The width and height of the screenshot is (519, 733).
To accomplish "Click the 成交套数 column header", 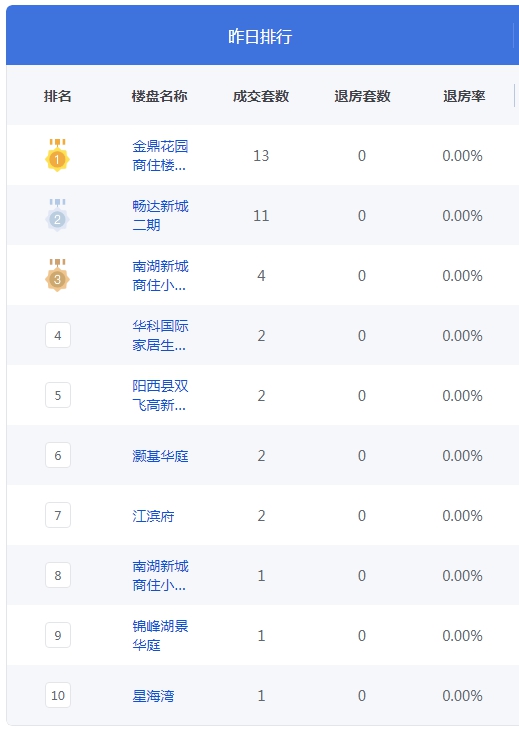I will click(261, 96).
